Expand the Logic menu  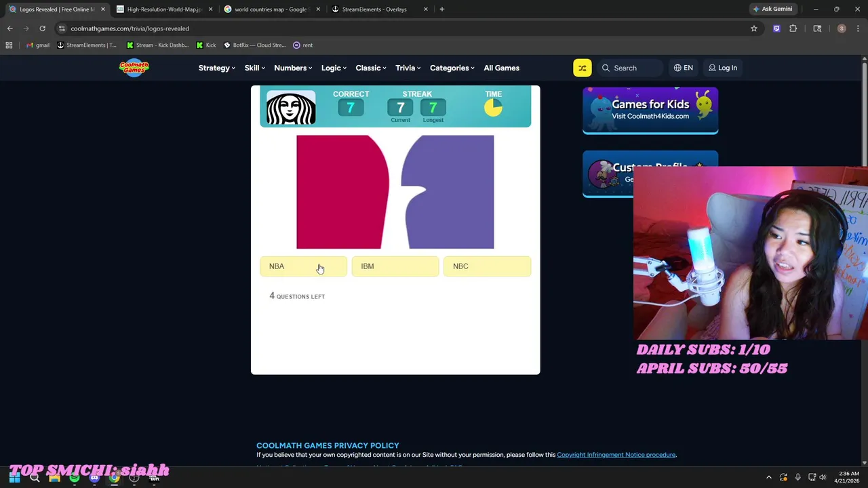[x=334, y=68]
